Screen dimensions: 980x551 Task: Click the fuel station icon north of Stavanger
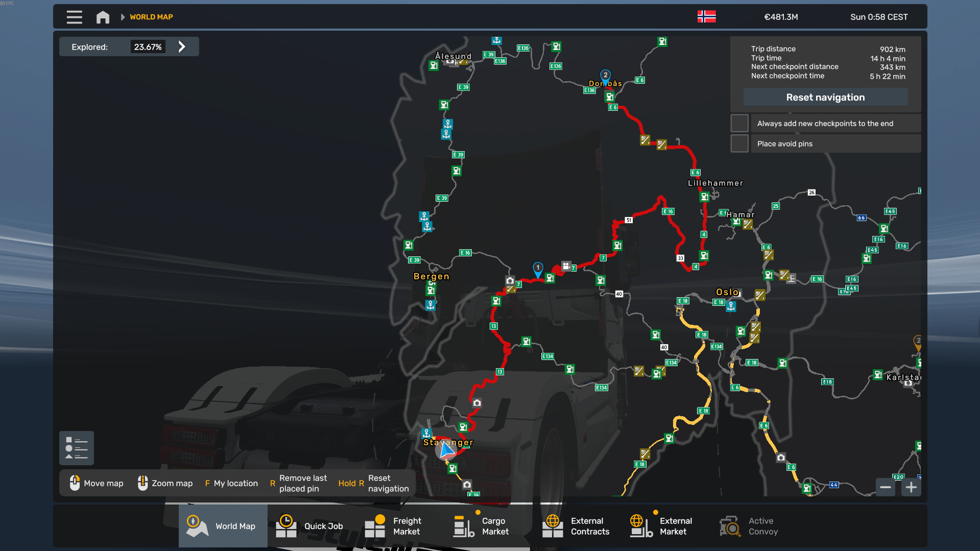pos(463,427)
